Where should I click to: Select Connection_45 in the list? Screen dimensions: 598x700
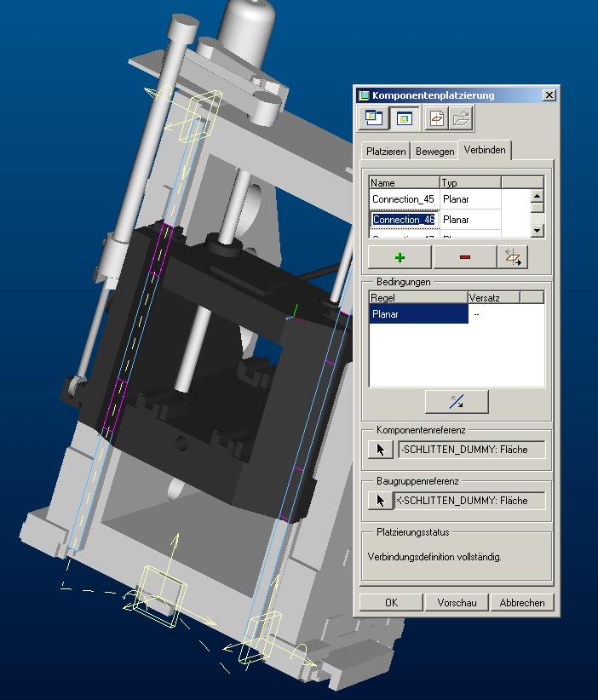point(403,199)
